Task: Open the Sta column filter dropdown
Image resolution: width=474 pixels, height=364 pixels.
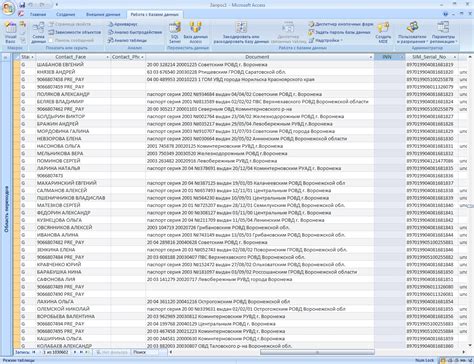Action: tap(32, 57)
